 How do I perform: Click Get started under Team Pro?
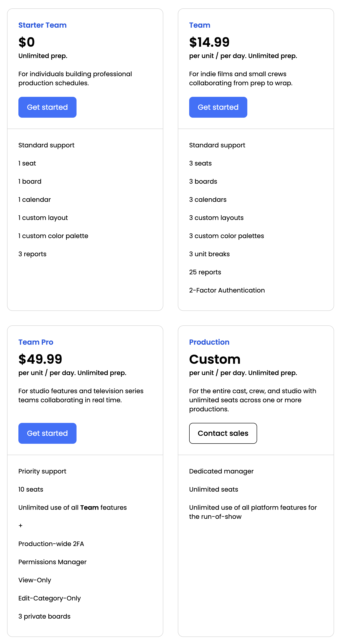click(47, 433)
